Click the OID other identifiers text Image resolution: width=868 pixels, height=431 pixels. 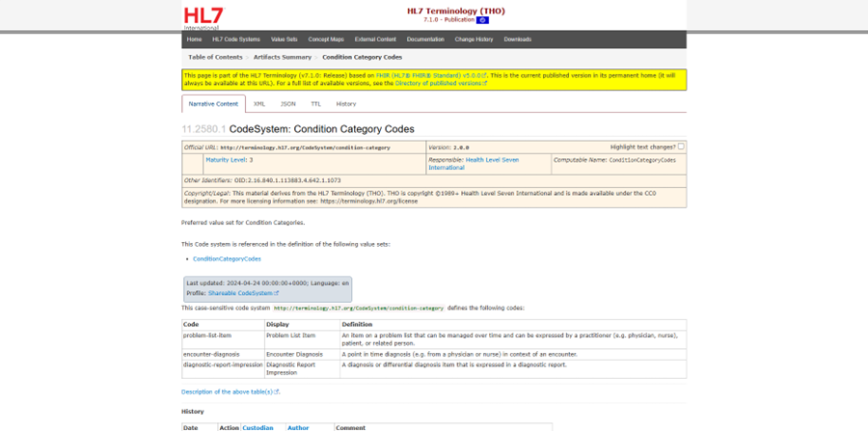[x=287, y=180]
